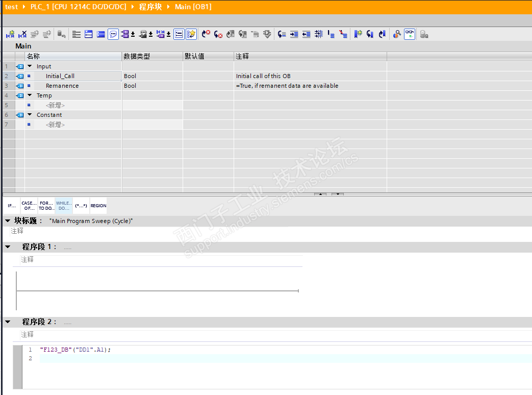Open the dropdown beside the purple tag icon
The height and width of the screenshot is (395, 532).
(133, 34)
